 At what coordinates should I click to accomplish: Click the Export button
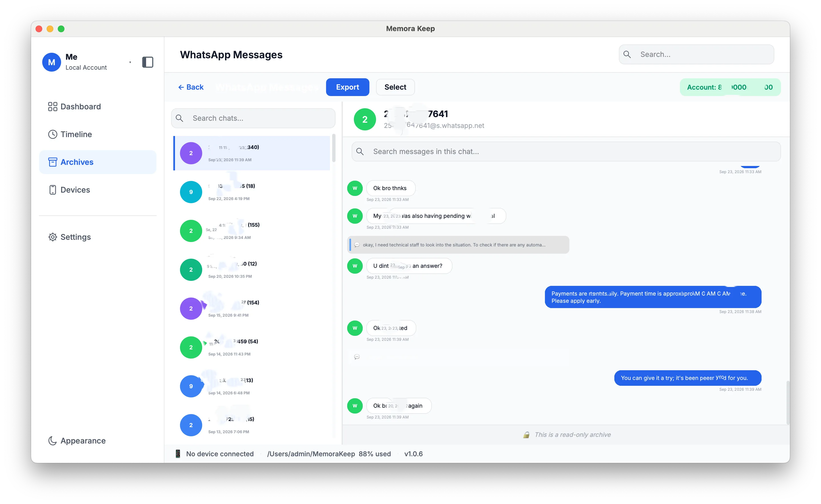(x=347, y=87)
